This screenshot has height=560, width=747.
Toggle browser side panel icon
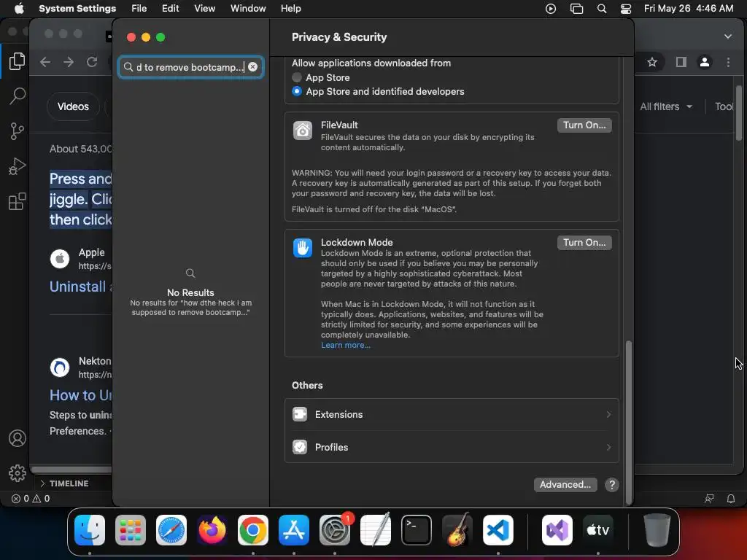[681, 62]
